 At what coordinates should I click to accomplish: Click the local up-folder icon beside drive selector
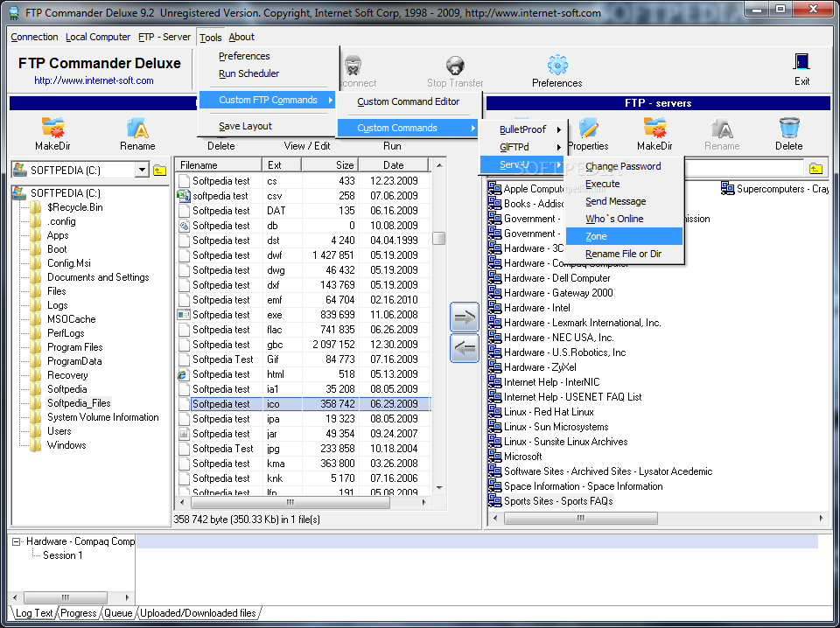(159, 171)
